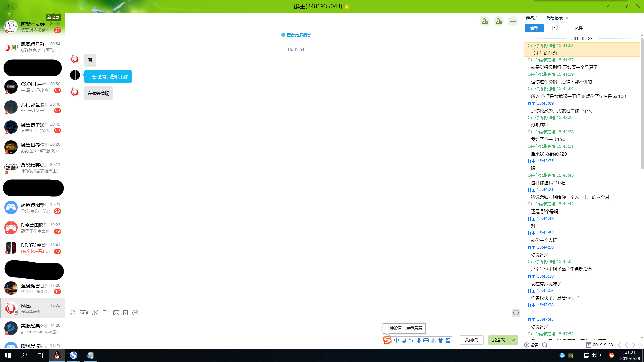644x362 pixels.
Task: Open the 萌新水友群 conversation
Action: (x=33, y=27)
